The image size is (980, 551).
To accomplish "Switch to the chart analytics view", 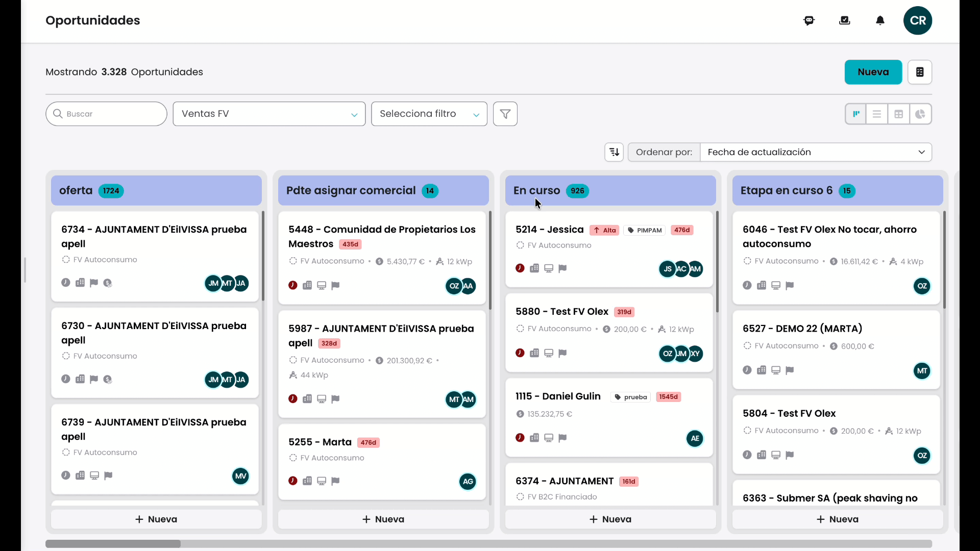I will [920, 114].
